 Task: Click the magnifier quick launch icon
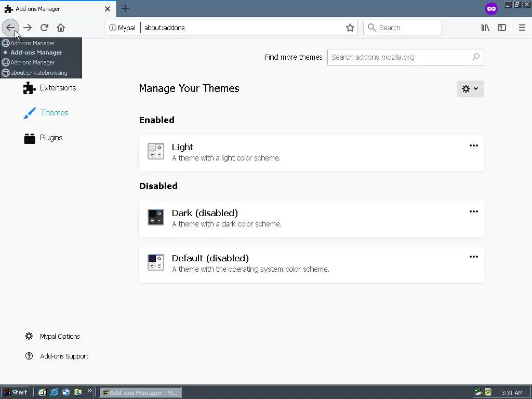[78, 393]
